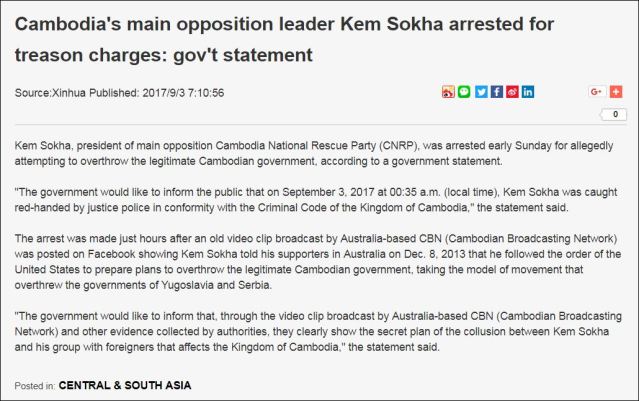The image size is (639, 401).
Task: Click the Google+ share button
Action: click(x=597, y=92)
